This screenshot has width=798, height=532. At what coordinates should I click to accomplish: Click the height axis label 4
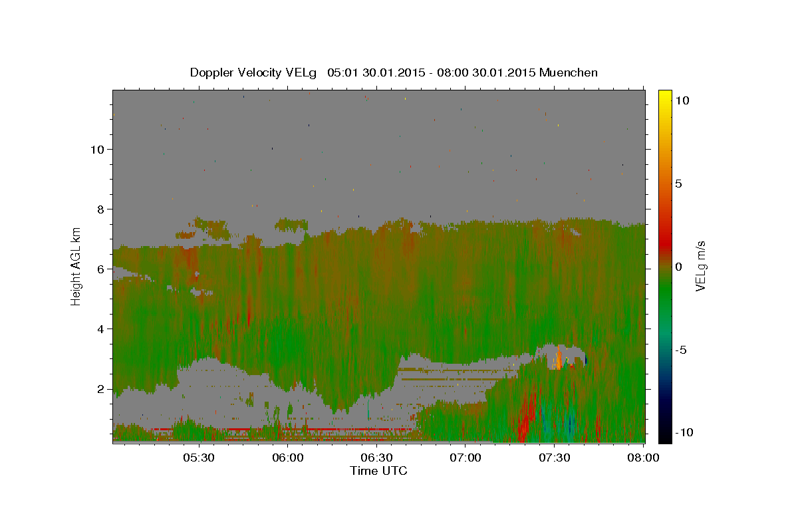pos(100,329)
